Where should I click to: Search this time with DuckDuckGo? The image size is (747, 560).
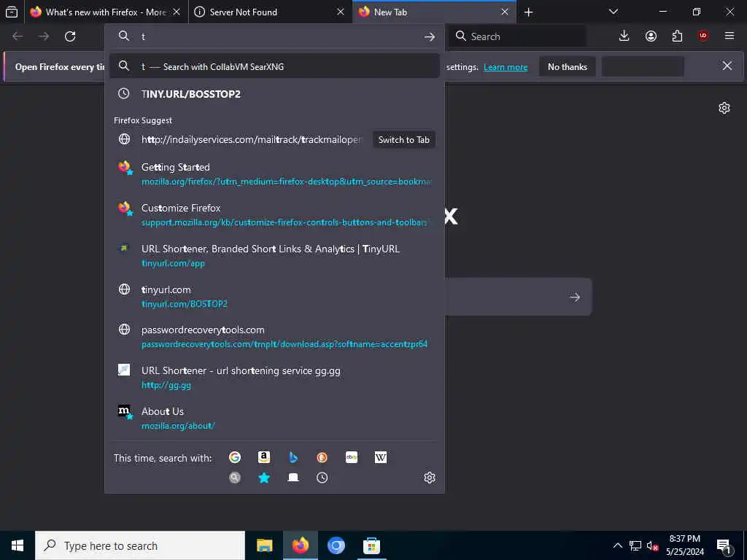click(x=322, y=457)
